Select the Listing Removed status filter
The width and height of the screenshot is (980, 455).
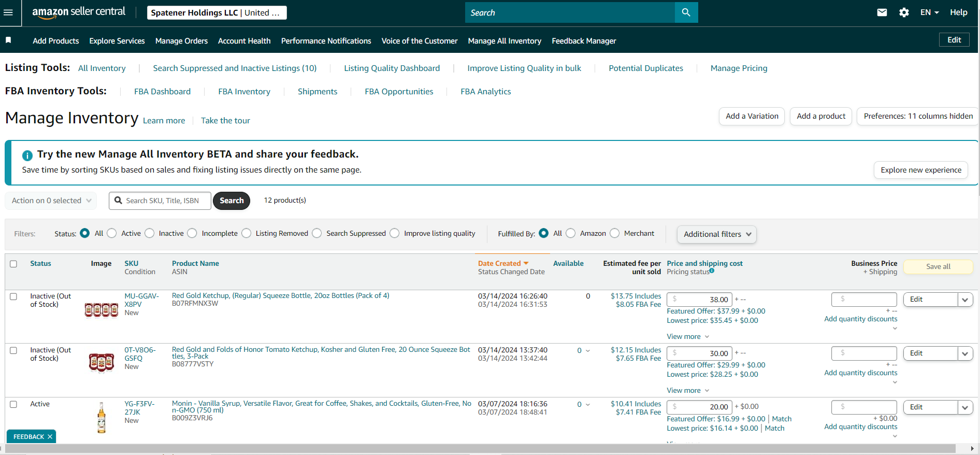pos(247,233)
